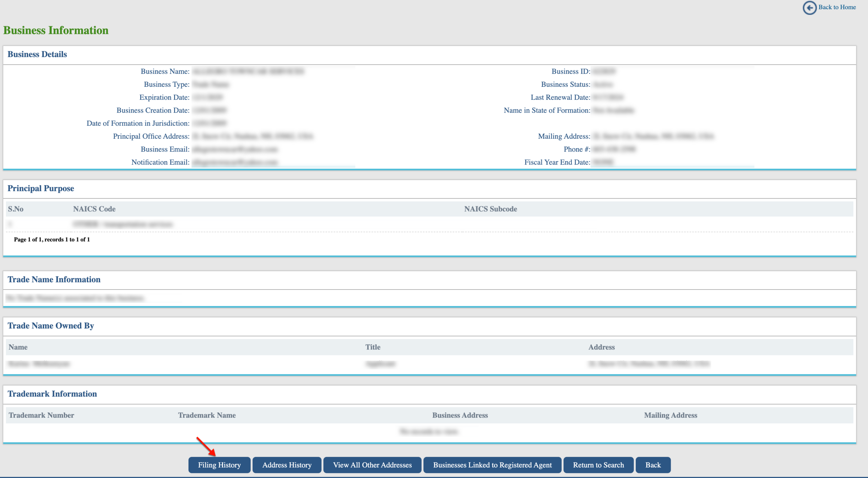Screen dimensions: 868x478
Task: Click the Business ID: label
Action: (571, 71)
